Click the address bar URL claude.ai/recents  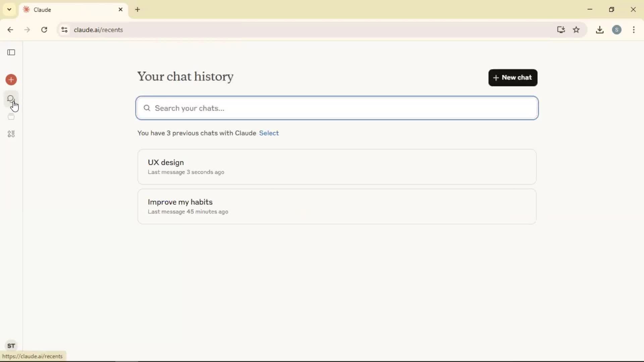(98, 30)
